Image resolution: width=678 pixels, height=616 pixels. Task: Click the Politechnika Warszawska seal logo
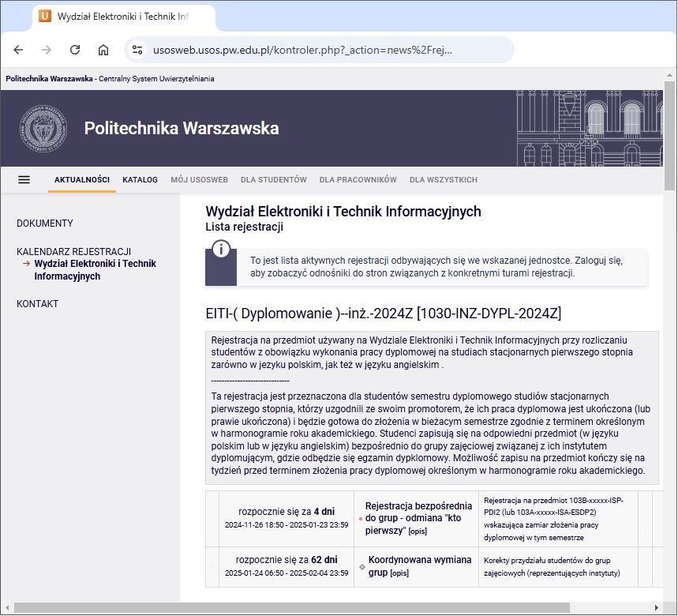pos(43,129)
